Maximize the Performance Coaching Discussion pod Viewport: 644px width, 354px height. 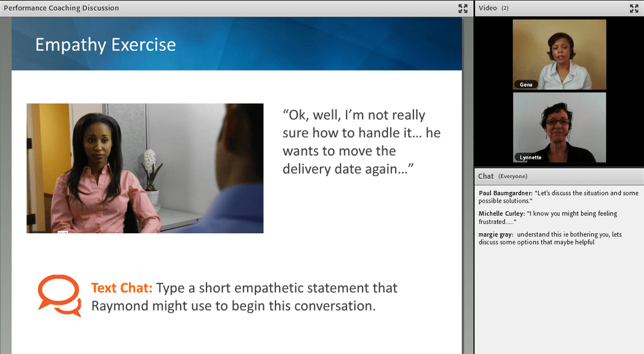pos(463,8)
